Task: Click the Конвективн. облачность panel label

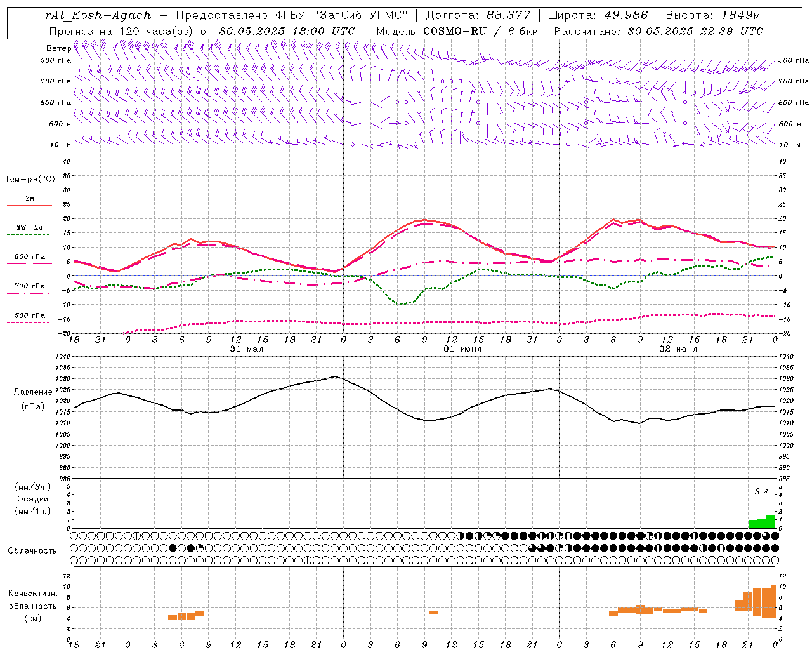Action: tap(32, 600)
